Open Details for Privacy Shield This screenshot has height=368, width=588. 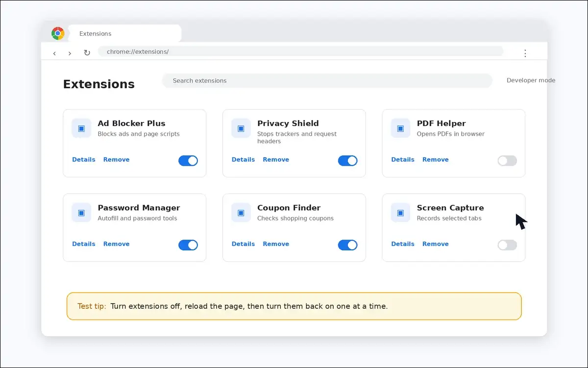(244, 159)
